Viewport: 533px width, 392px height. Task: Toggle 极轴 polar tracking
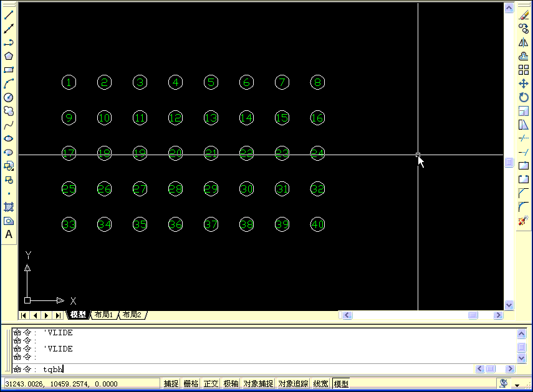(x=231, y=384)
